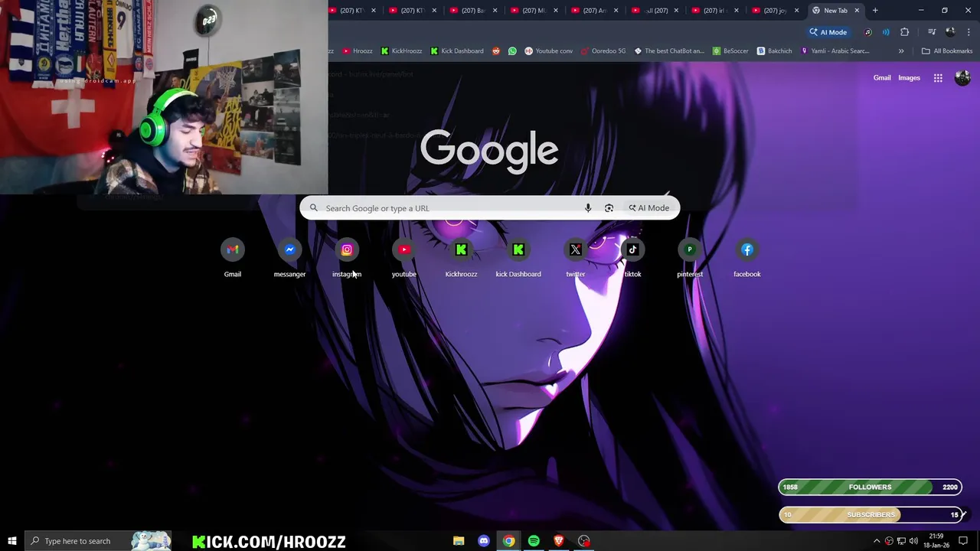Open Brave browser from taskbar
Image resolution: width=980 pixels, height=551 pixels.
(559, 541)
